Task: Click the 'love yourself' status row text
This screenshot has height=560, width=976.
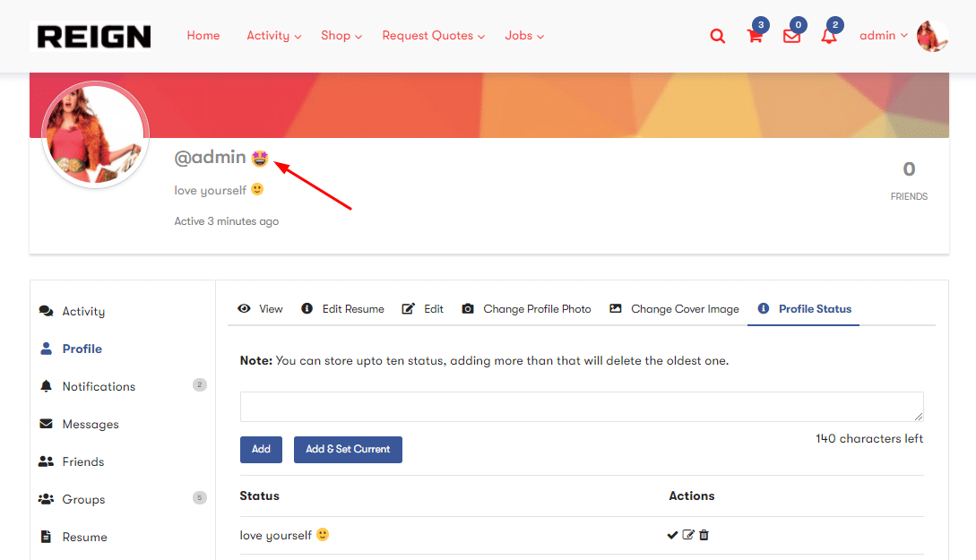Action: point(276,536)
